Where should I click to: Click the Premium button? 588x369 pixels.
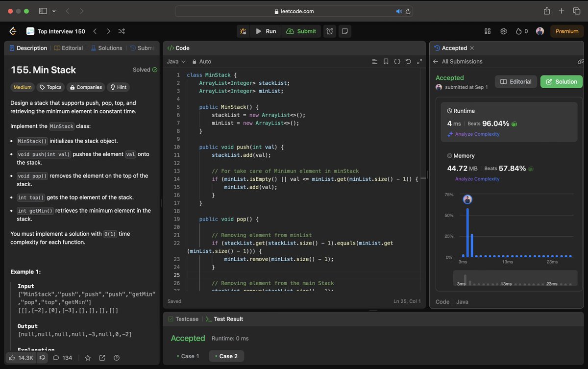point(567,31)
